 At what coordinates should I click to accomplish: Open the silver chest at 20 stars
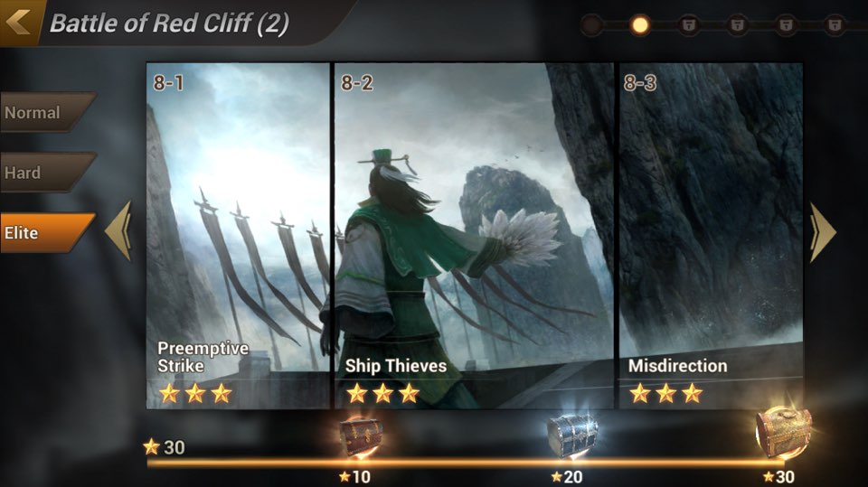click(572, 435)
